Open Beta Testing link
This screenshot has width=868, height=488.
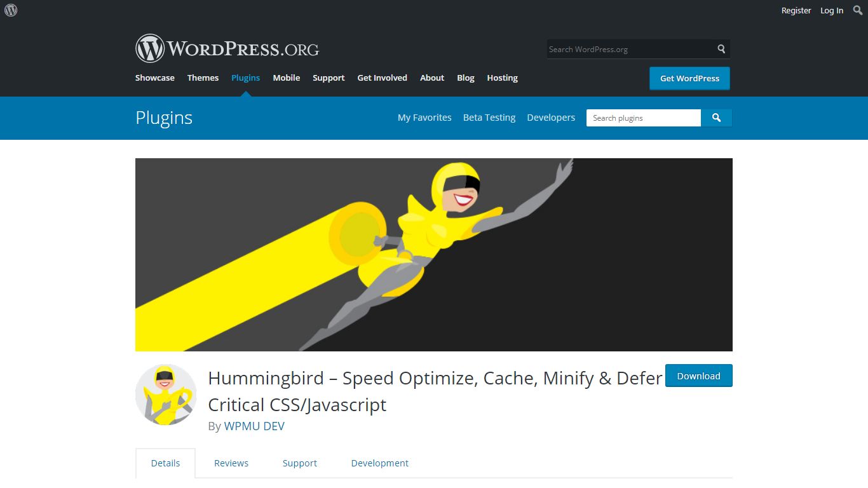point(489,118)
